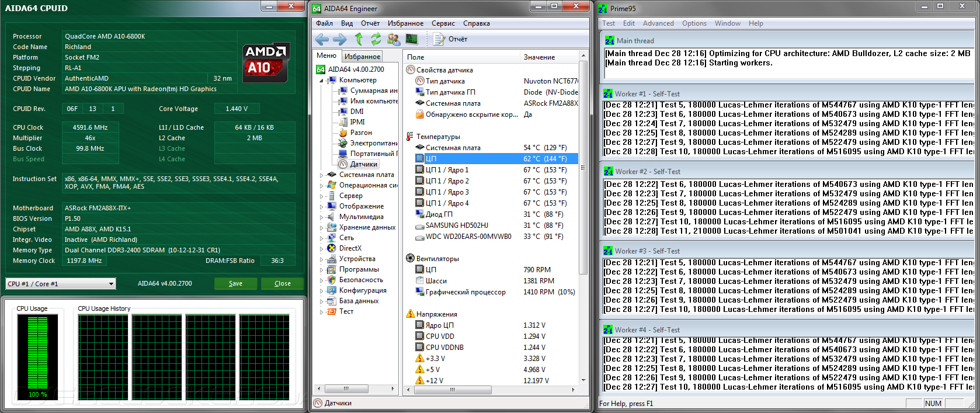Select the Сеть network item
Viewport: 980px width, 413px height.
341,238
